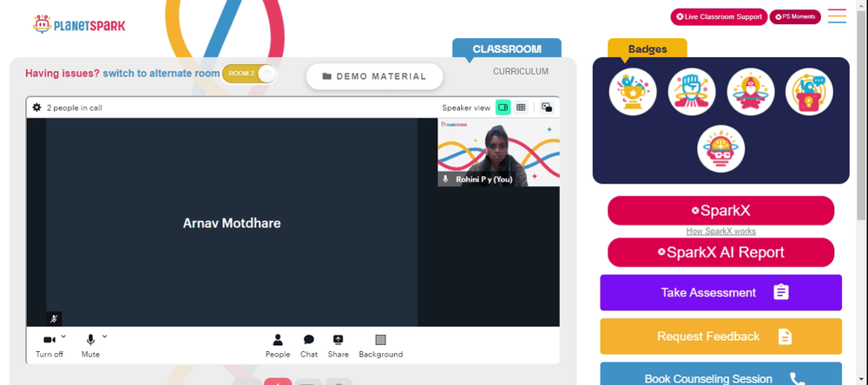Click the "Having issues?" text
Screen dimensions: 868x385
point(62,74)
